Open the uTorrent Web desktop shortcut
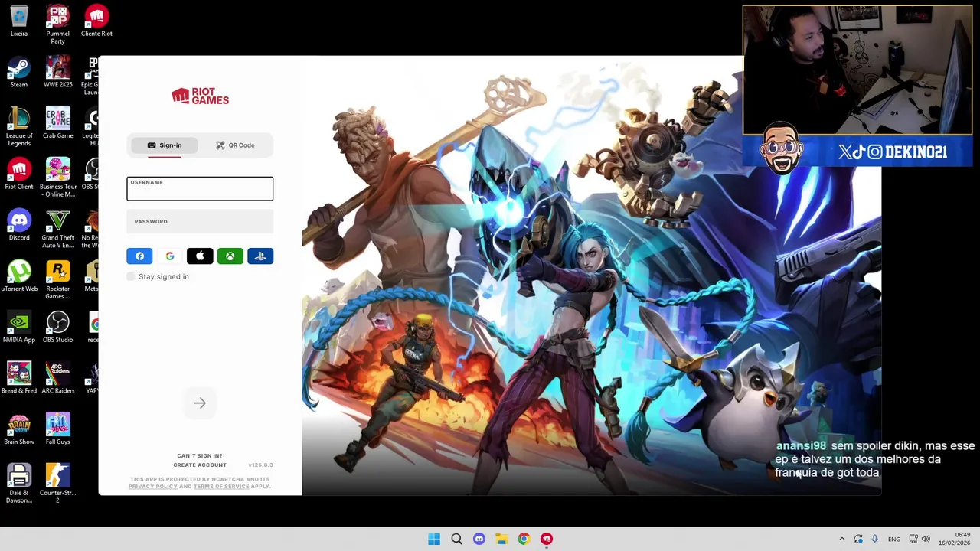Viewport: 980px width, 551px height. (19, 277)
